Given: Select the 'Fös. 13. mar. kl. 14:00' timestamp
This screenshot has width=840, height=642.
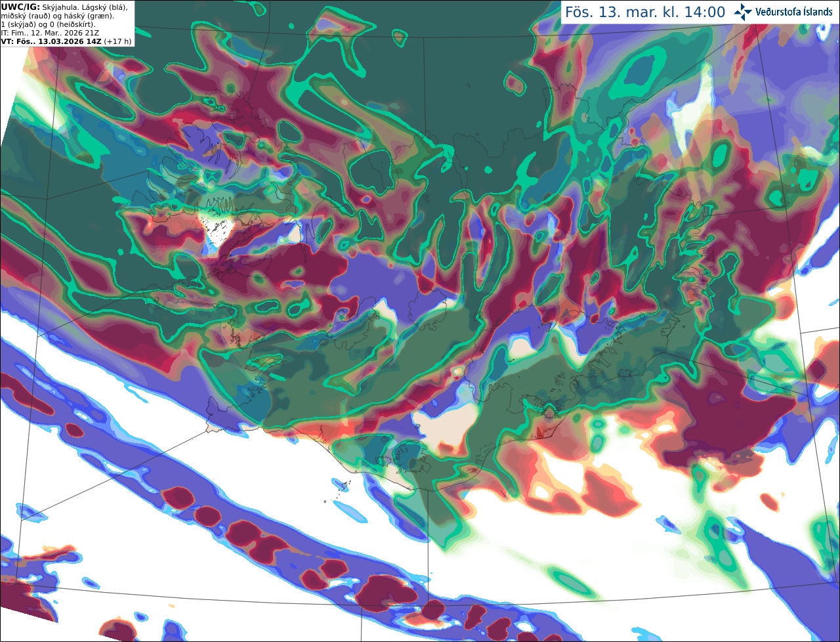Looking at the screenshot, I should point(645,12).
